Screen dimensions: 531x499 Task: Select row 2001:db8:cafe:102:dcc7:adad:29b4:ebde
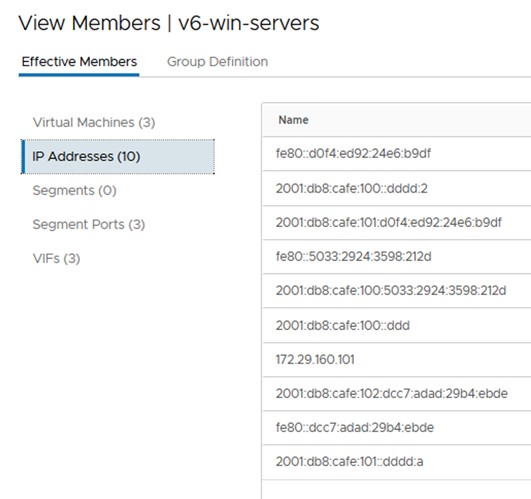click(397, 393)
